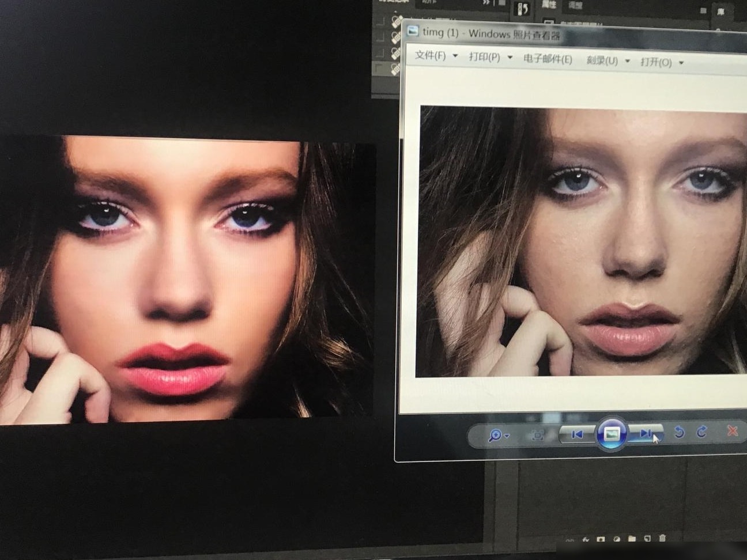The width and height of the screenshot is (747, 560).
Task: Add layer mask in Photoshop layers panel
Action: [x=601, y=539]
